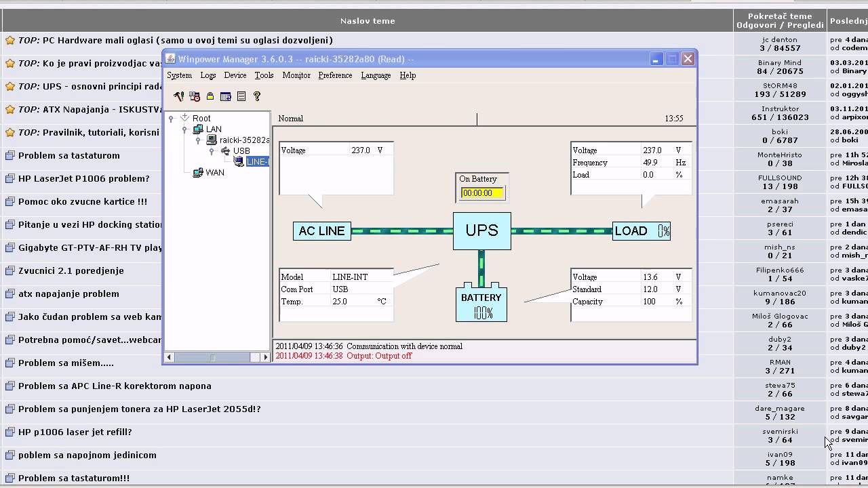Click the battery Capacity 100 % reading
Image resolution: width=868 pixels, height=488 pixels.
click(x=631, y=302)
